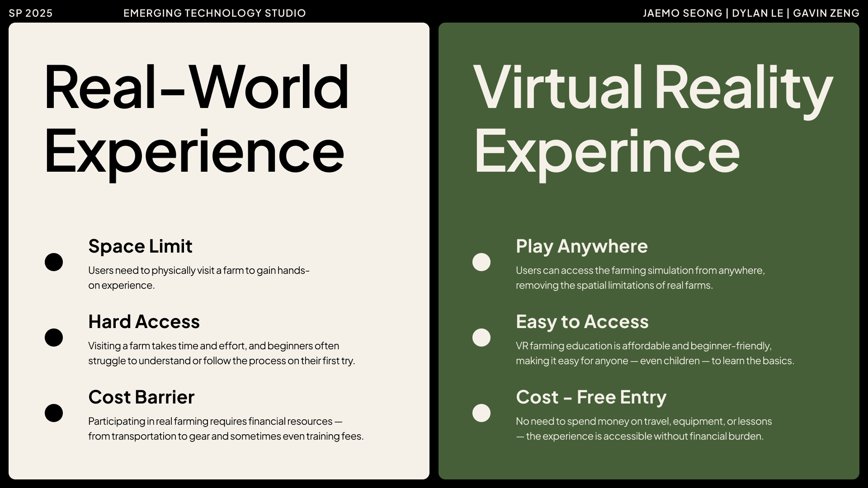Image resolution: width=868 pixels, height=488 pixels.
Task: Click the paragraph about transportation and training fees
Action: click(x=226, y=428)
